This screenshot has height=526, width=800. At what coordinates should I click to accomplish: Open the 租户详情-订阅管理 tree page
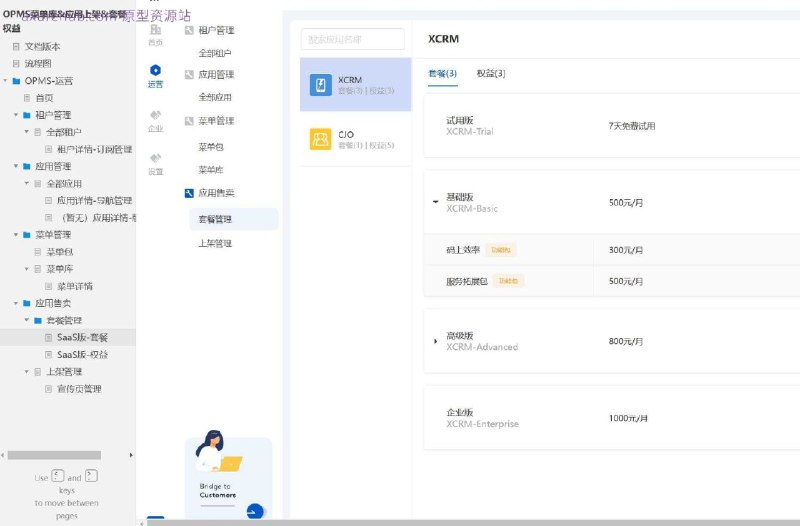(x=94, y=149)
